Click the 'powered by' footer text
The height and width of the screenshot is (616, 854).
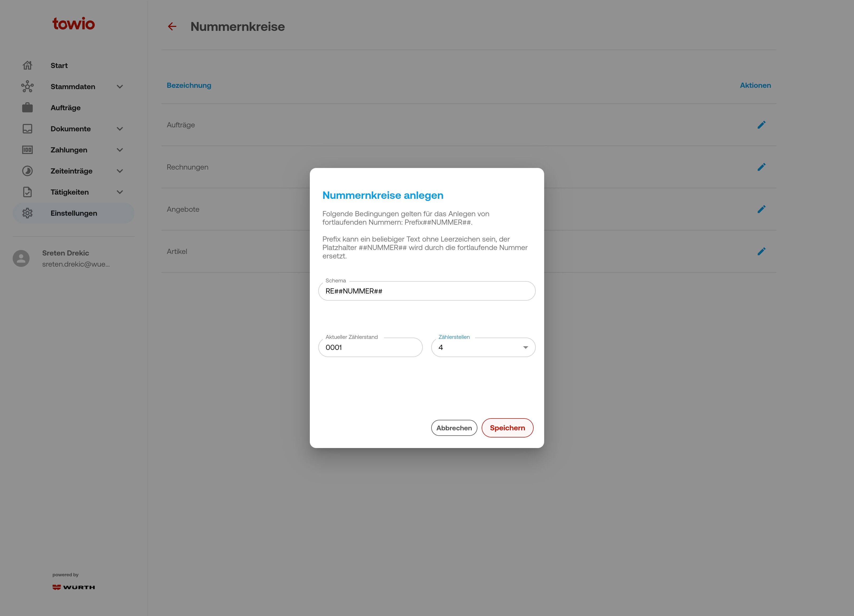tap(65, 575)
